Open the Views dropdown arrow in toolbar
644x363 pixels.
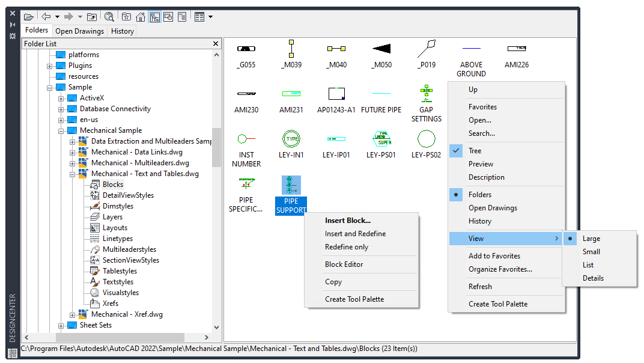[x=210, y=17]
